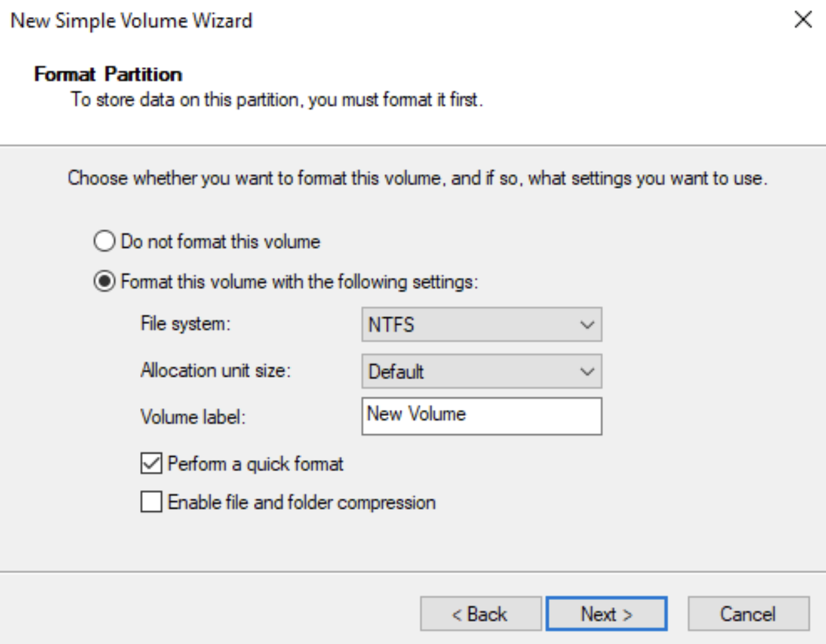Click the 'File system:' field label
Viewport: 826px width, 644px height.
pyautogui.click(x=185, y=324)
